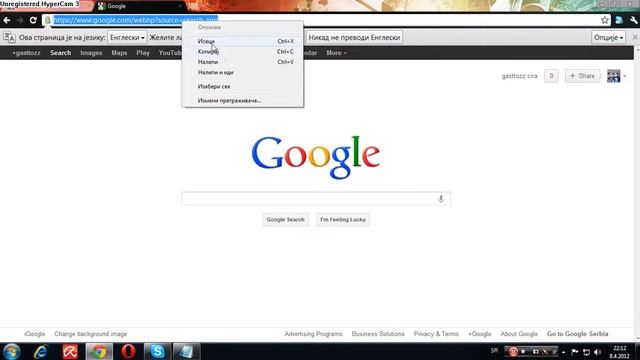Click the + Share button
Viewport: 640px width, 360px height.
point(582,76)
